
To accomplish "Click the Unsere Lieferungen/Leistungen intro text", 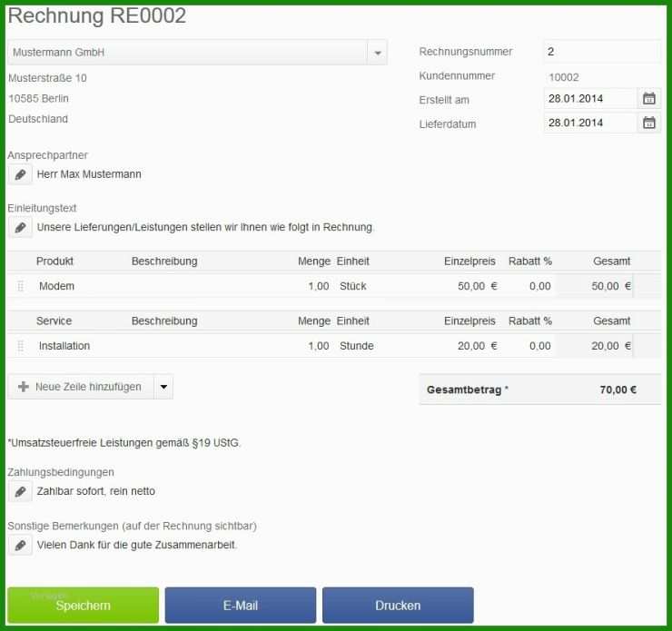I will (206, 228).
